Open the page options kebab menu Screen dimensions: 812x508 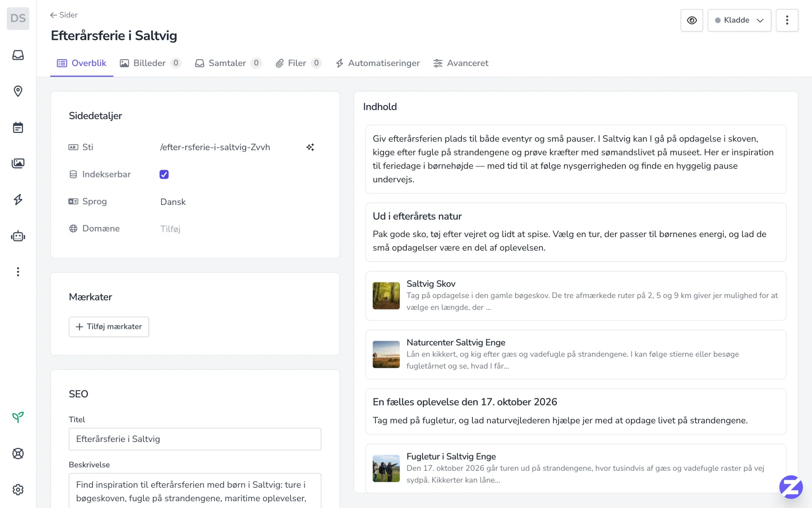[787, 20]
